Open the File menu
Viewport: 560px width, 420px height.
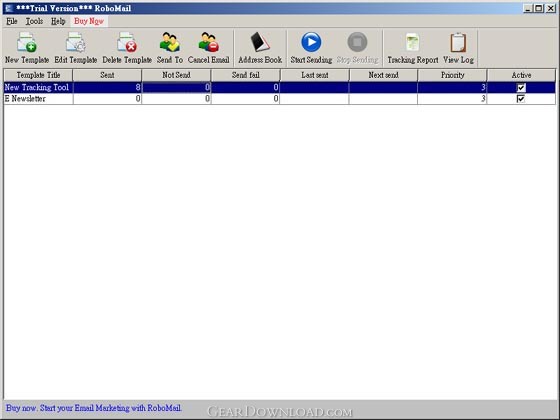point(11,21)
